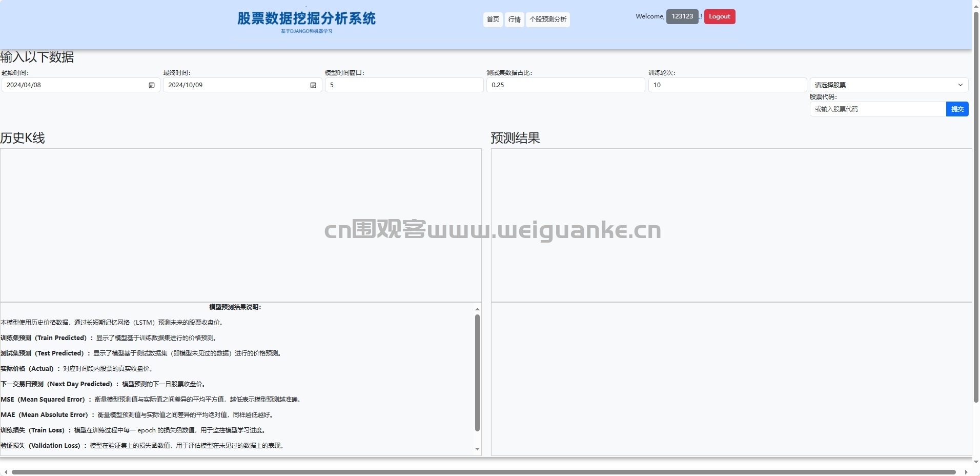980x476 pixels.
Task: Click the 预测结果 heading
Action: tap(515, 138)
